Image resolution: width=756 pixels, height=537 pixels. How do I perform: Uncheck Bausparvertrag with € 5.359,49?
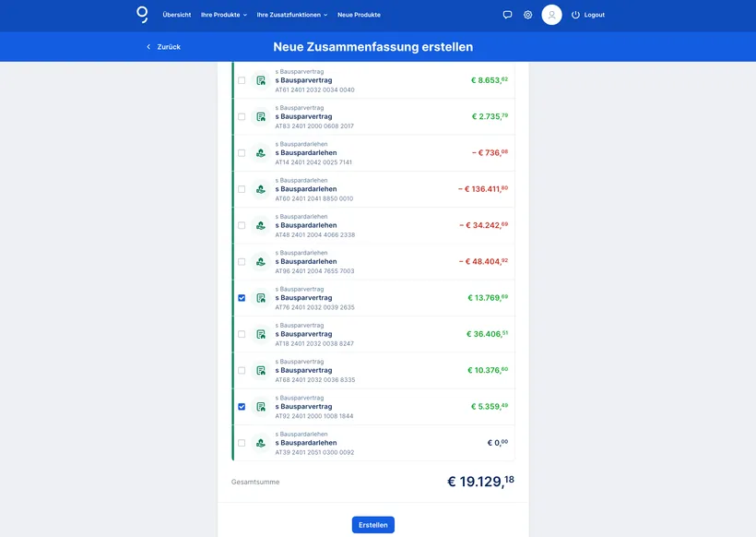pyautogui.click(x=242, y=407)
